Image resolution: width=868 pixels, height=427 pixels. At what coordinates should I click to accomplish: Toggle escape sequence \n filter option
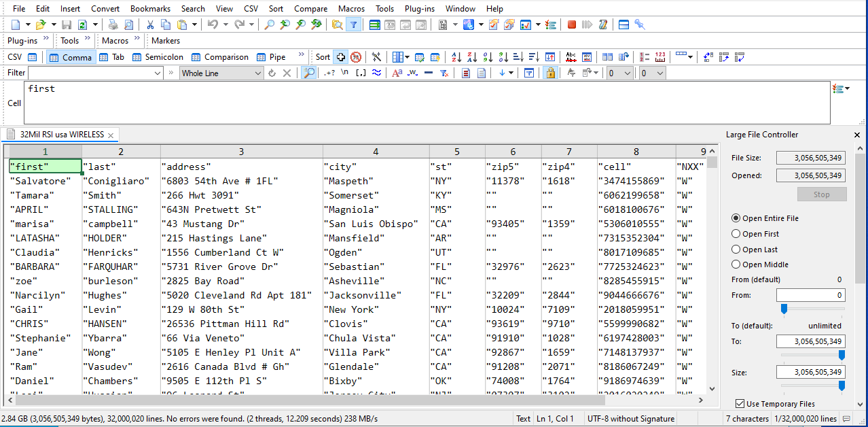(x=345, y=73)
